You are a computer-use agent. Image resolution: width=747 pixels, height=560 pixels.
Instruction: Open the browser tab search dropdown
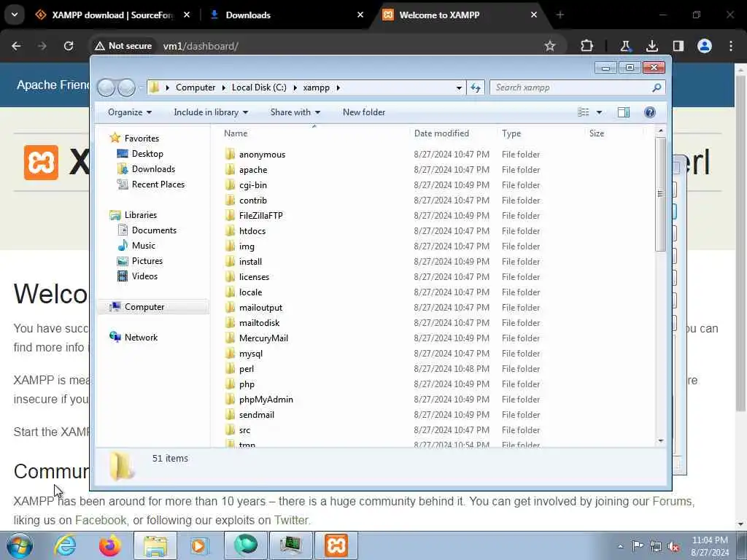pos(15,15)
